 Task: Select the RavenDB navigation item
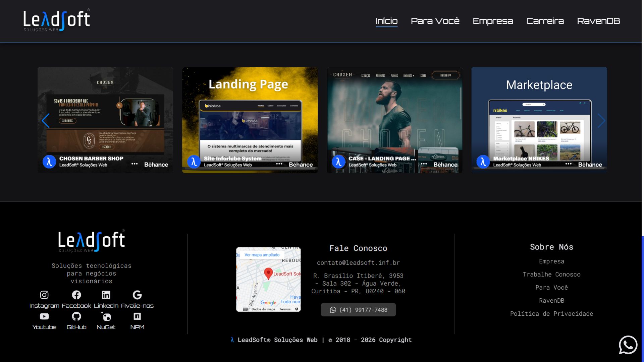(x=598, y=21)
